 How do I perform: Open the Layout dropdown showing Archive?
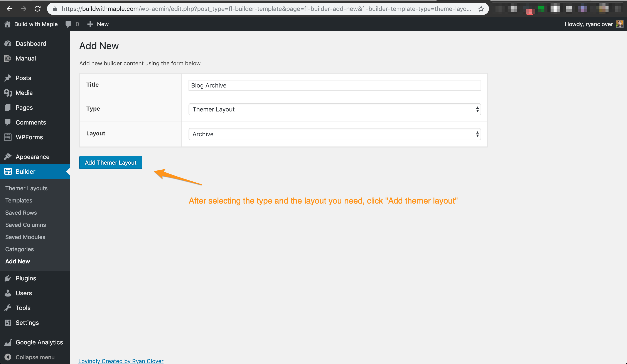[x=334, y=134]
